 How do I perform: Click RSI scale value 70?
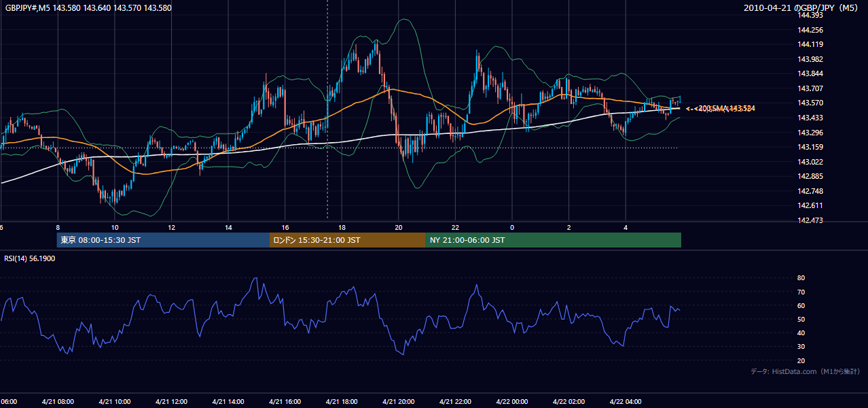pyautogui.click(x=801, y=292)
